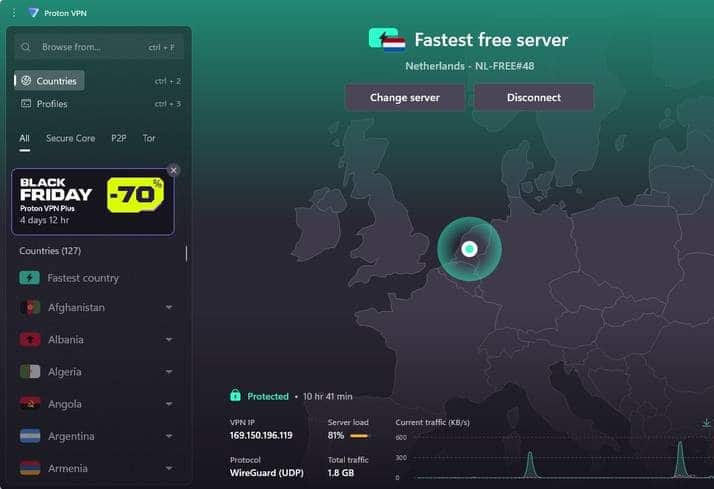
Task: Connect to Fastest country
Action: click(83, 278)
